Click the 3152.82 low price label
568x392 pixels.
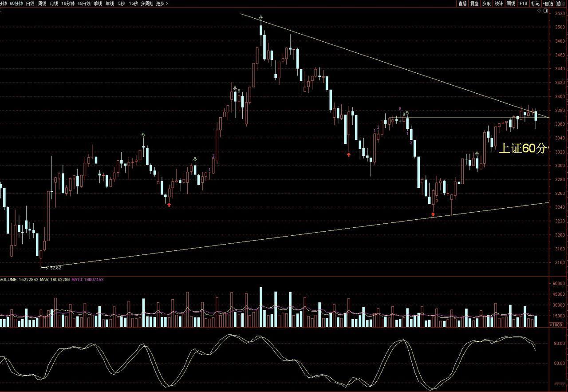pos(53,268)
